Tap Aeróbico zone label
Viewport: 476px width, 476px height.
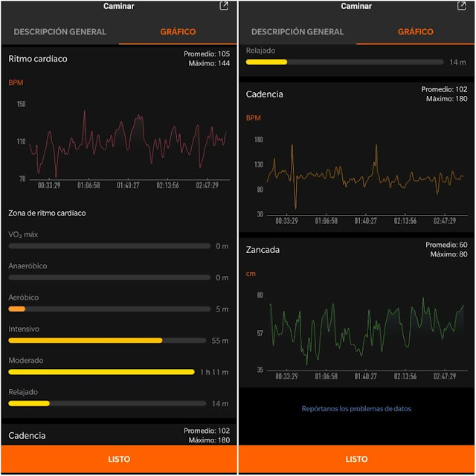pos(23,297)
